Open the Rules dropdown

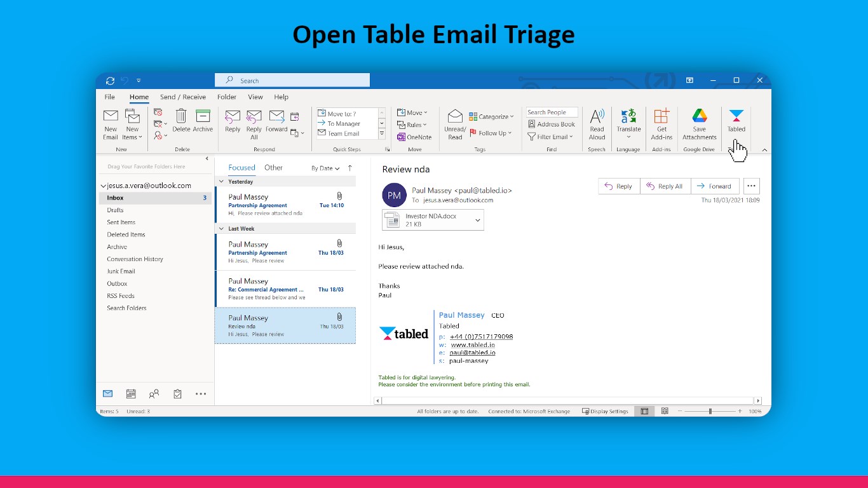(x=412, y=125)
